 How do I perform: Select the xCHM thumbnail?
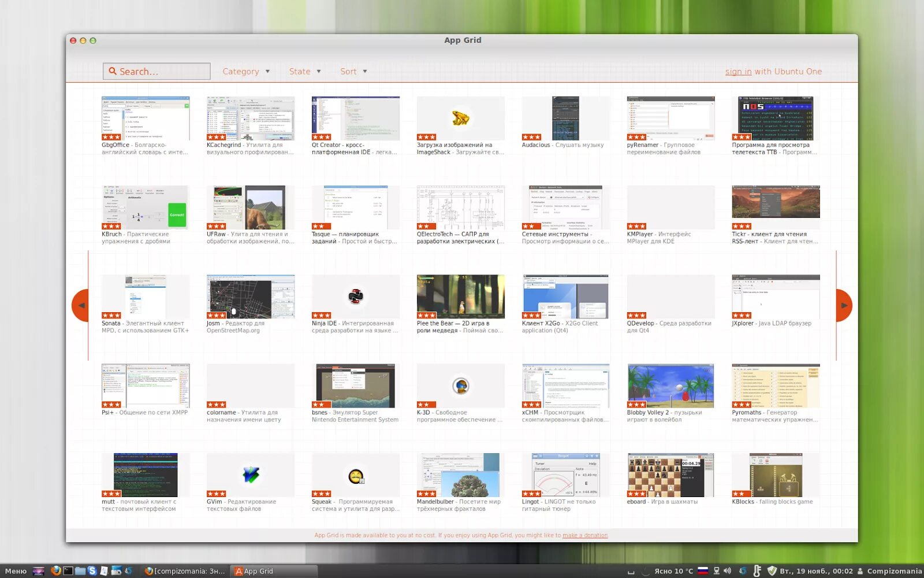[x=565, y=386]
